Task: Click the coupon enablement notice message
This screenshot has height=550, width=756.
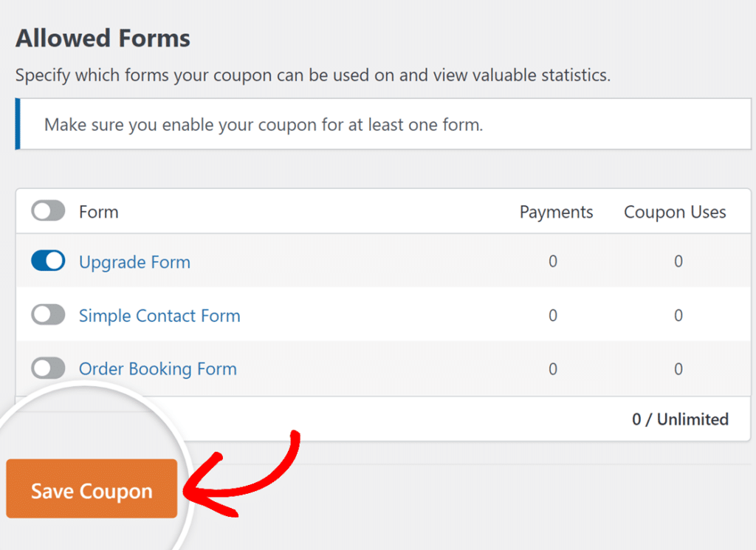Action: pos(265,124)
